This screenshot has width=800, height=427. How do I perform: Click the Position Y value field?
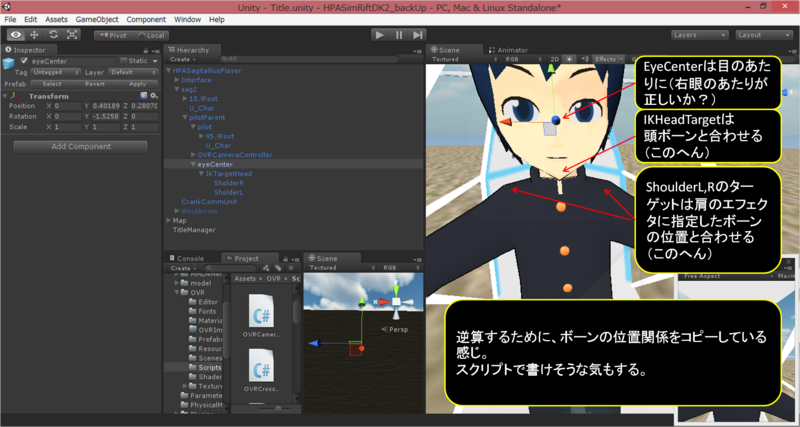105,106
